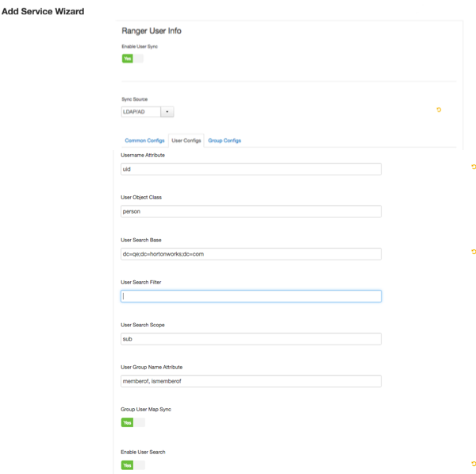Switch to the Common Configs tab
Screen dimensions: 476x474
click(144, 141)
